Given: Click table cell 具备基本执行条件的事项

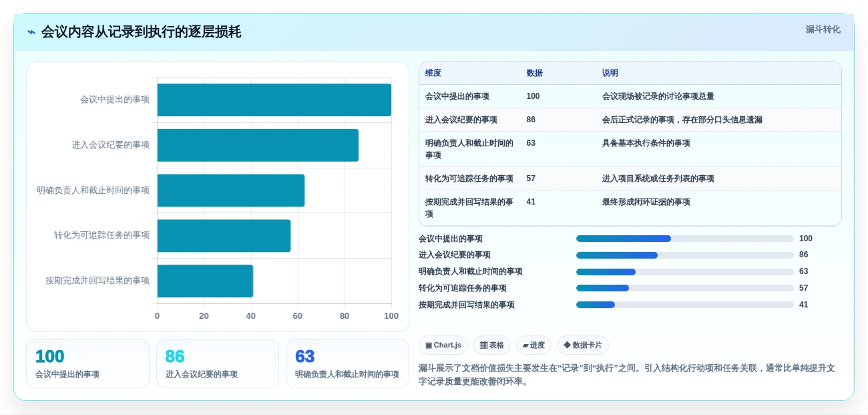Looking at the screenshot, I should pyautogui.click(x=646, y=143).
